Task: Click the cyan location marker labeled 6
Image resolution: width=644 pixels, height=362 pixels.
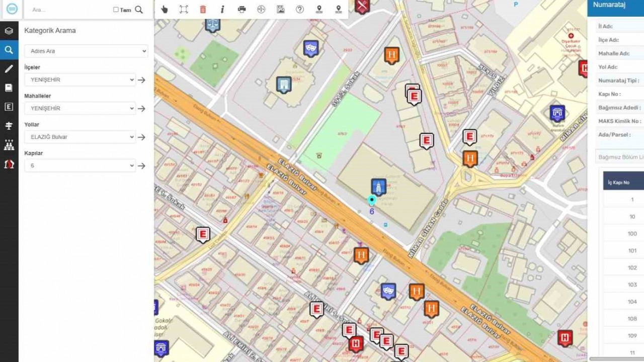Action: pyautogui.click(x=372, y=200)
